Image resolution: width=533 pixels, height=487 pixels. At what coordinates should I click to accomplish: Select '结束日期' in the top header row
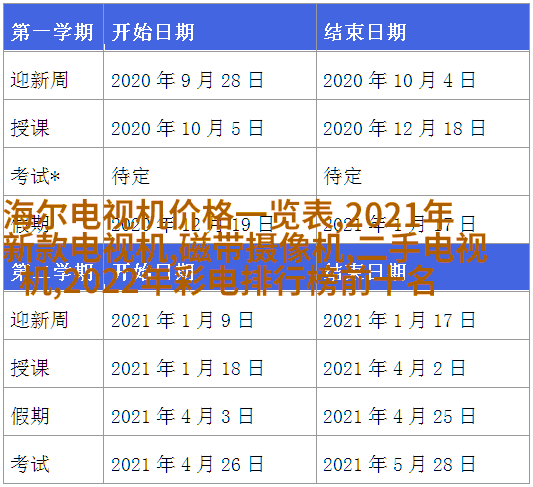click(365, 33)
